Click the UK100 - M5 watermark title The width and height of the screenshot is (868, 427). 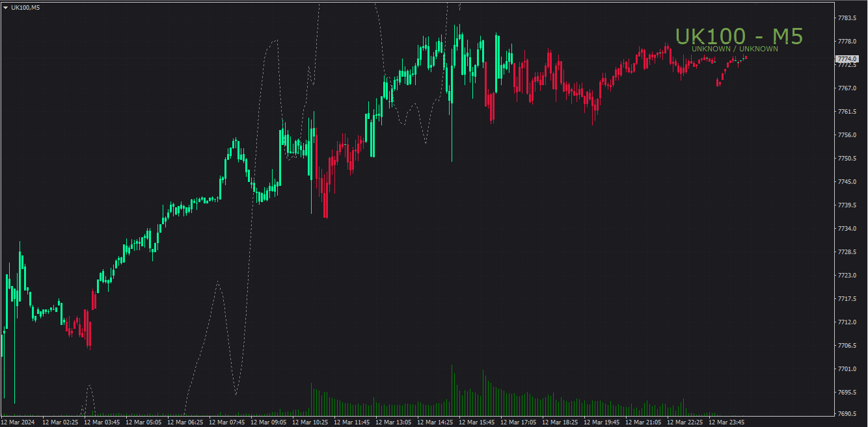tap(739, 36)
